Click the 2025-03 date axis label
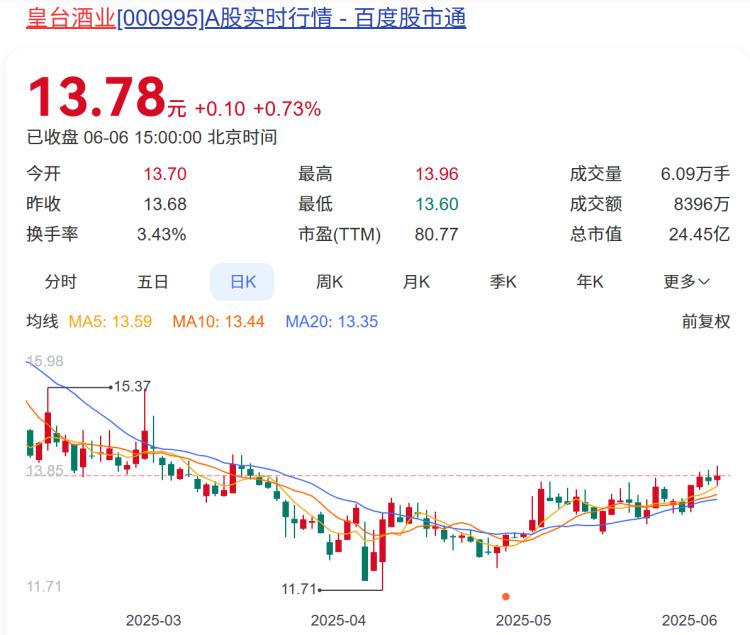Image resolution: width=750 pixels, height=635 pixels. (x=154, y=621)
